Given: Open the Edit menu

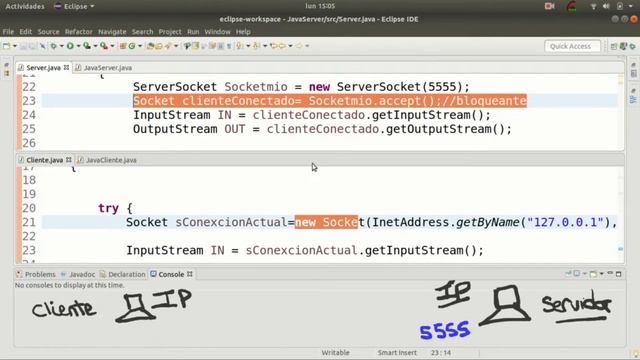Looking at the screenshot, I should (x=25, y=31).
